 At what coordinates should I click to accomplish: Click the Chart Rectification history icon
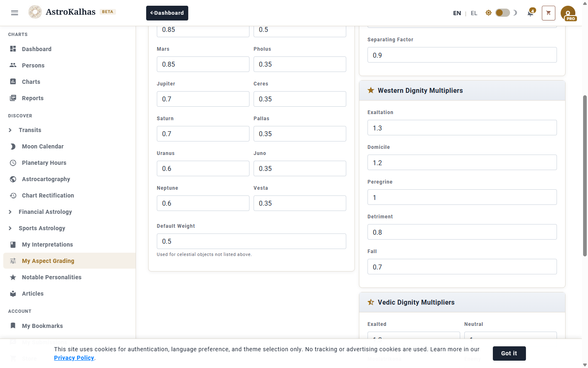click(x=13, y=195)
